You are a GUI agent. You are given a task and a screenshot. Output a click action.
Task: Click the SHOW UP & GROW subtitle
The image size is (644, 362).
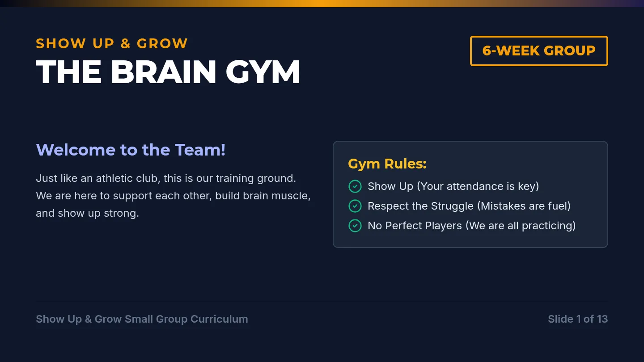click(x=112, y=43)
